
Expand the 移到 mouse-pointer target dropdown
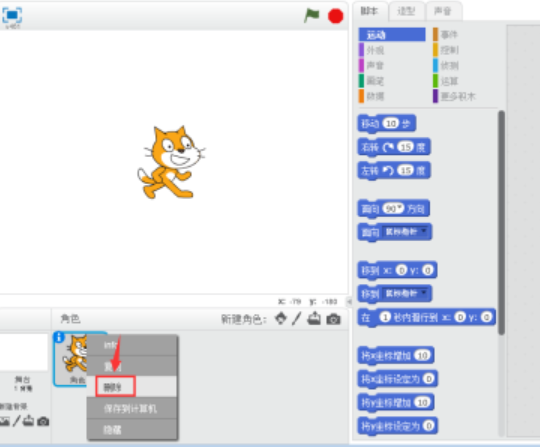click(424, 293)
